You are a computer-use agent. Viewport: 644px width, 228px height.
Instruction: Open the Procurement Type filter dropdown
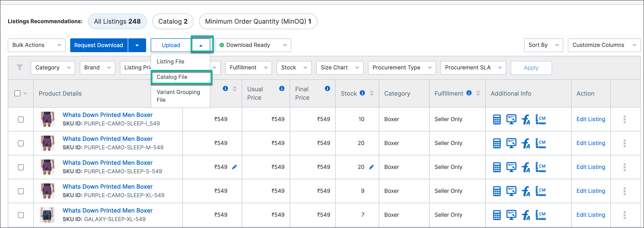click(402, 68)
